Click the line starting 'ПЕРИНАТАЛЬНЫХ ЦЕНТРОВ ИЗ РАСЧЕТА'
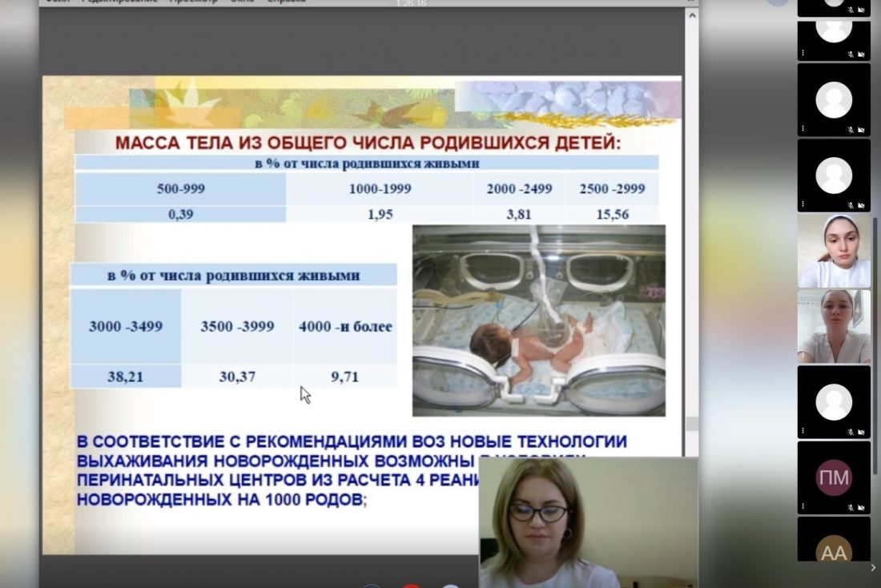The height and width of the screenshot is (588, 881). click(x=278, y=480)
